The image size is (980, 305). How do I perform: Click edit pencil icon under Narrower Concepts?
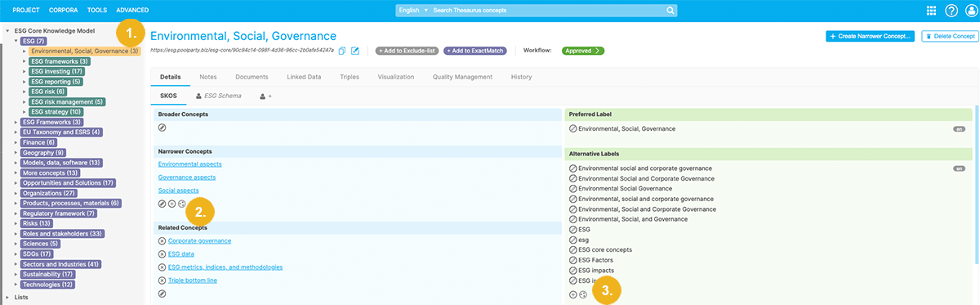coord(162,204)
